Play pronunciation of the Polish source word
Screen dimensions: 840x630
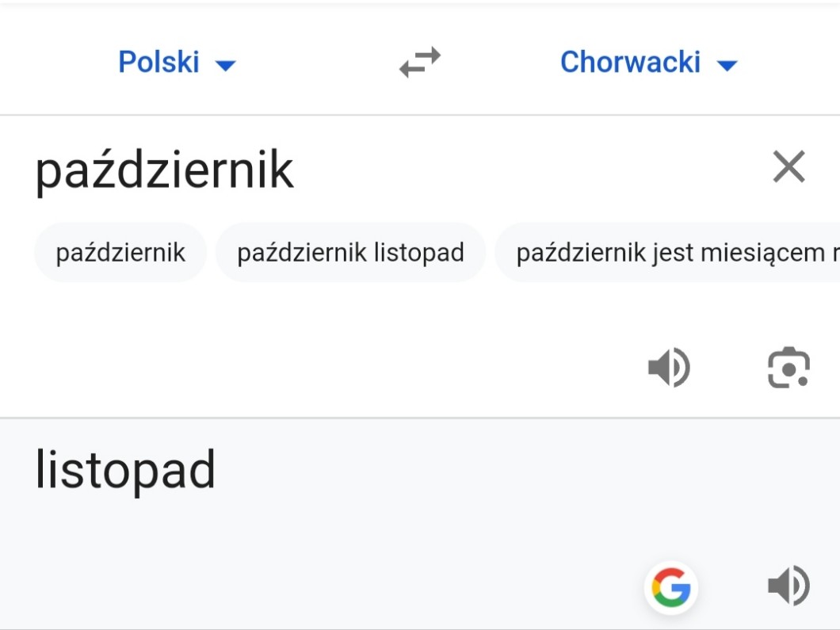tap(669, 368)
